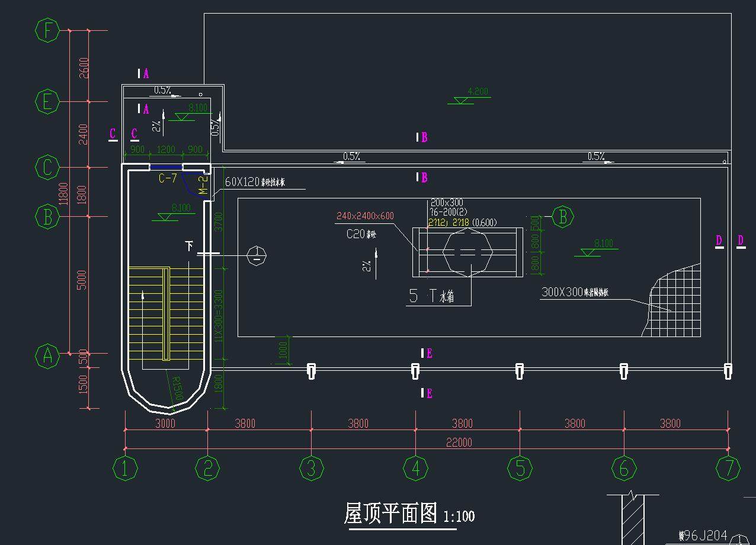This screenshot has width=756, height=545.
Task: Pick the axis bubble A on left side
Action: tap(47, 357)
